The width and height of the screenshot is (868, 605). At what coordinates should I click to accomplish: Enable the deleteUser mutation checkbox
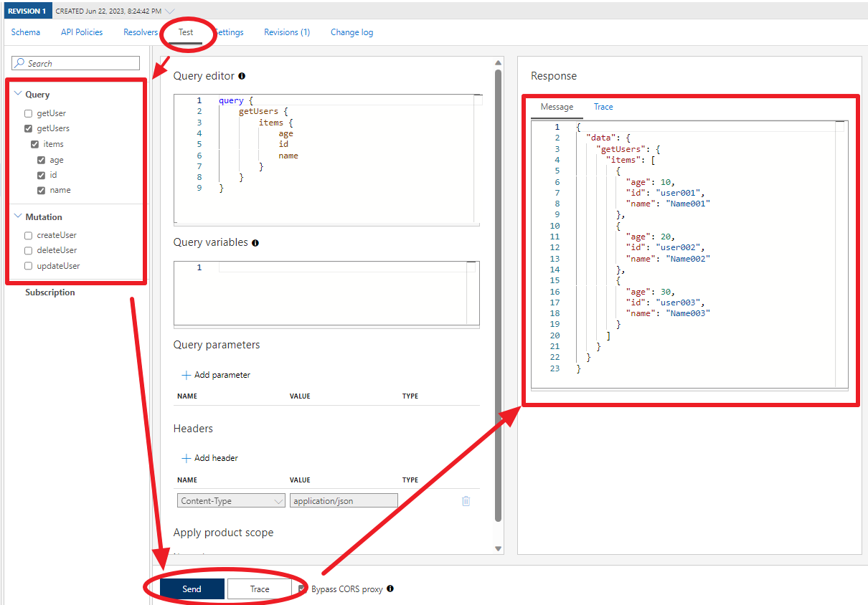[x=28, y=250]
